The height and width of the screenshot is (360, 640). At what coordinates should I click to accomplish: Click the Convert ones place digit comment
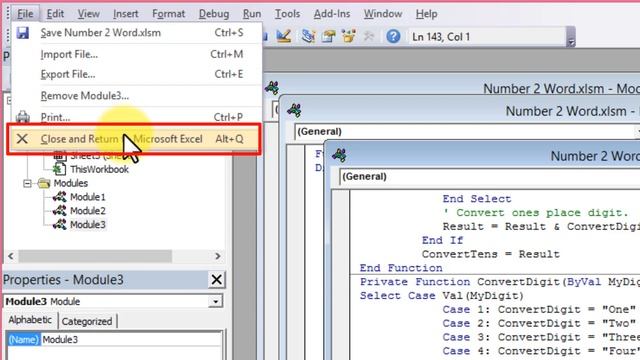pyautogui.click(x=536, y=213)
